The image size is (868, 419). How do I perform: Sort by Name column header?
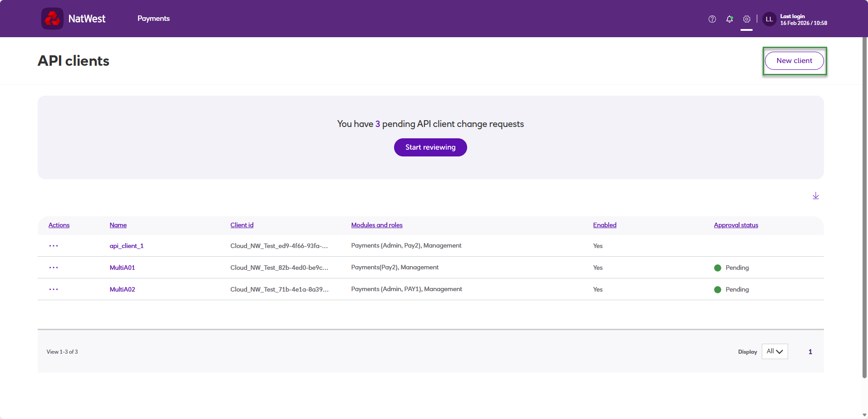click(118, 225)
